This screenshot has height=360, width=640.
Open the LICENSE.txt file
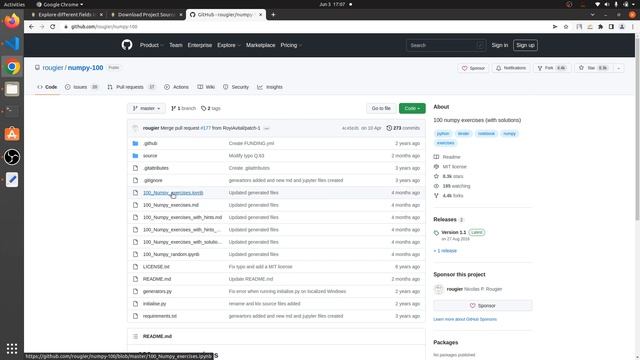[156, 267]
